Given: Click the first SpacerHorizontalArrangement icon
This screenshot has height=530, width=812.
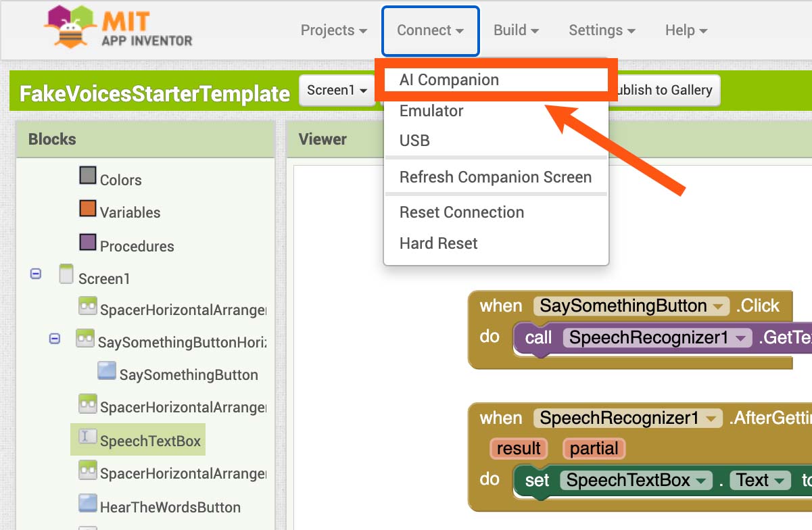Looking at the screenshot, I should (87, 306).
